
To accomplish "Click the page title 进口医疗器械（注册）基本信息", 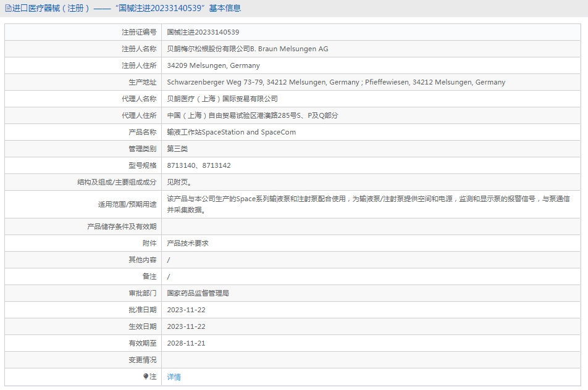I will click(x=127, y=8).
